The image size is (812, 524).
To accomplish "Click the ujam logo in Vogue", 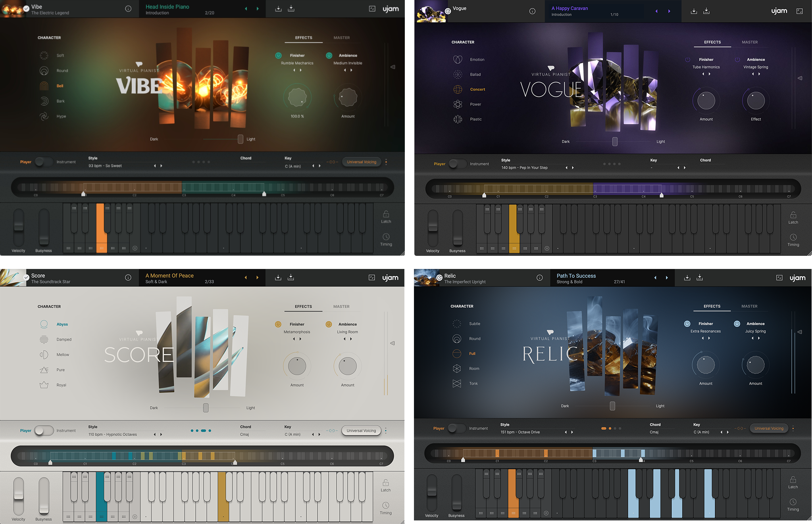I will [779, 11].
